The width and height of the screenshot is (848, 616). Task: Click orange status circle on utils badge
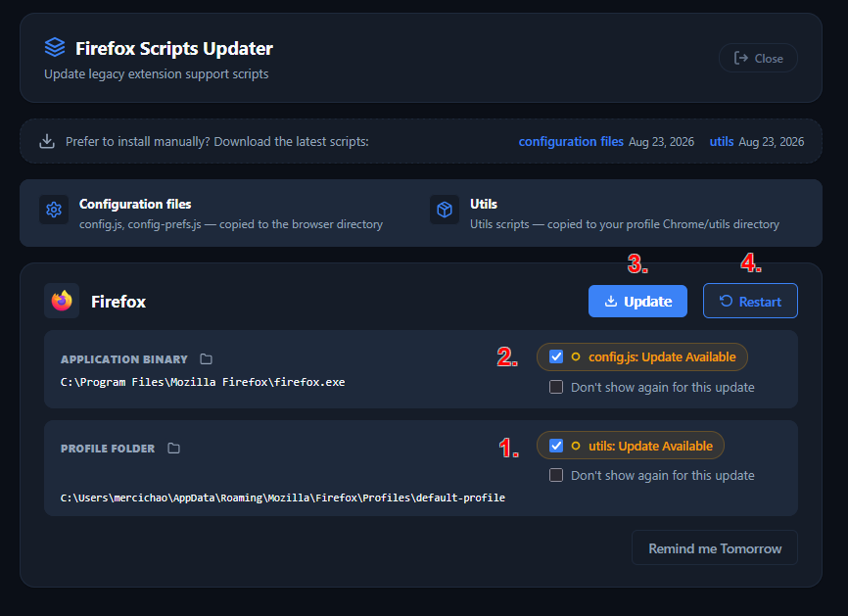[576, 447]
